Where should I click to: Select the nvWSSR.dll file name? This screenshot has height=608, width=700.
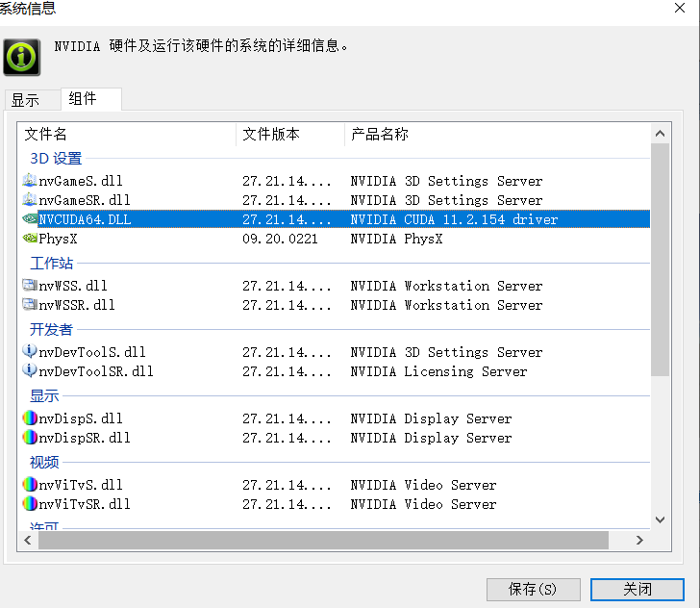[x=77, y=305]
